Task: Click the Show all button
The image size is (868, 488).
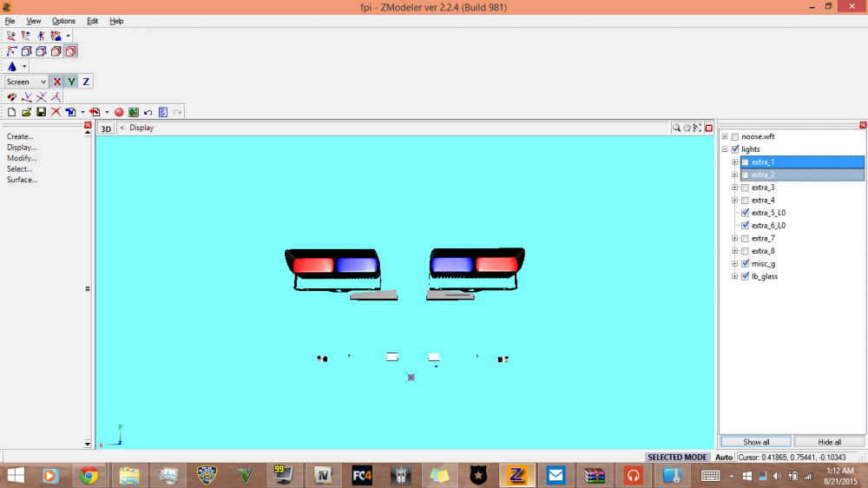Action: (756, 442)
